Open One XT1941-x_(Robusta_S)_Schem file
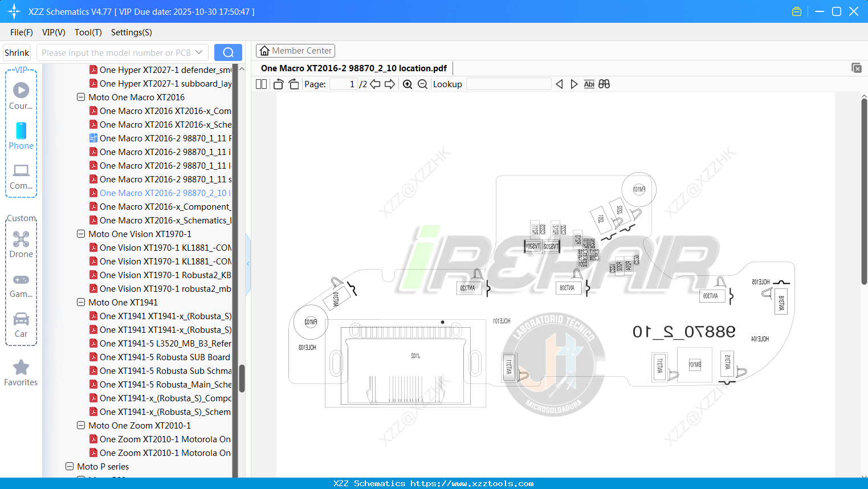 click(x=160, y=411)
